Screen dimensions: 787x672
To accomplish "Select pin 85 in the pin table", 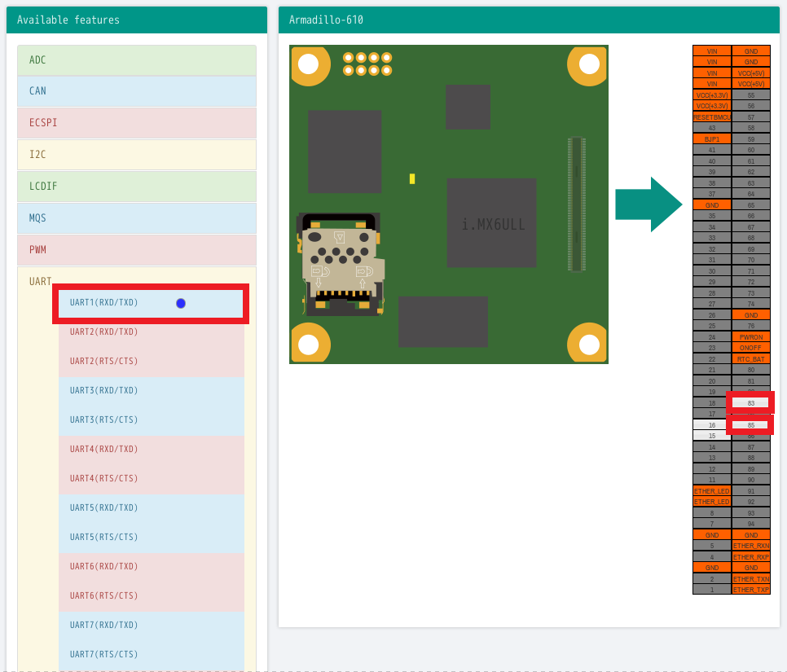I will coord(750,425).
